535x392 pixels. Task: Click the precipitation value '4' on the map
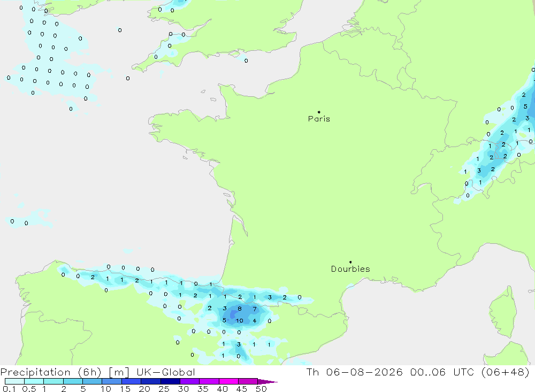[255, 321]
